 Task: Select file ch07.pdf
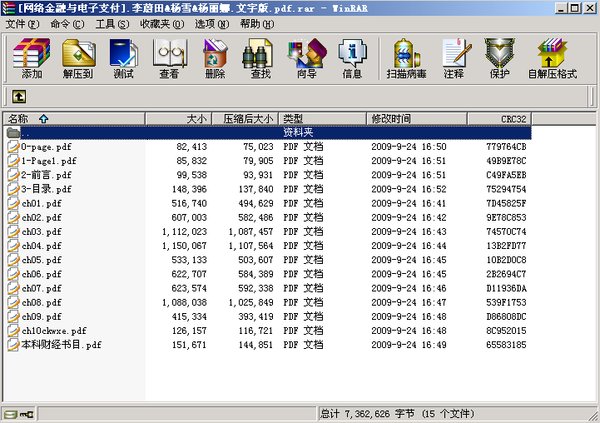pyautogui.click(x=41, y=288)
